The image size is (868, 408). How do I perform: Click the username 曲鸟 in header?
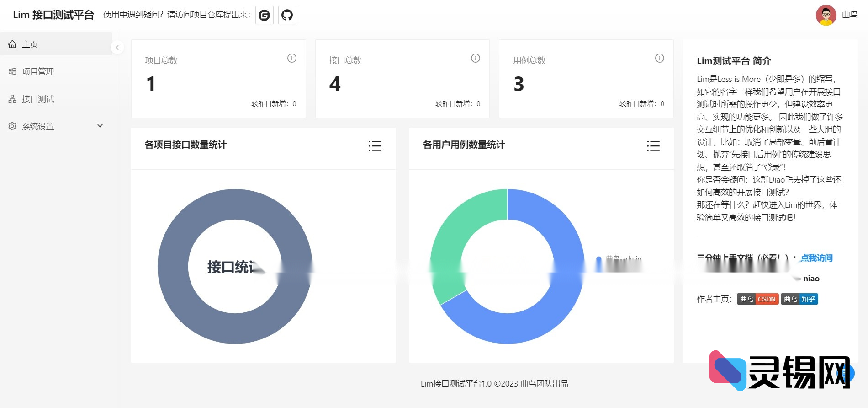tap(850, 15)
